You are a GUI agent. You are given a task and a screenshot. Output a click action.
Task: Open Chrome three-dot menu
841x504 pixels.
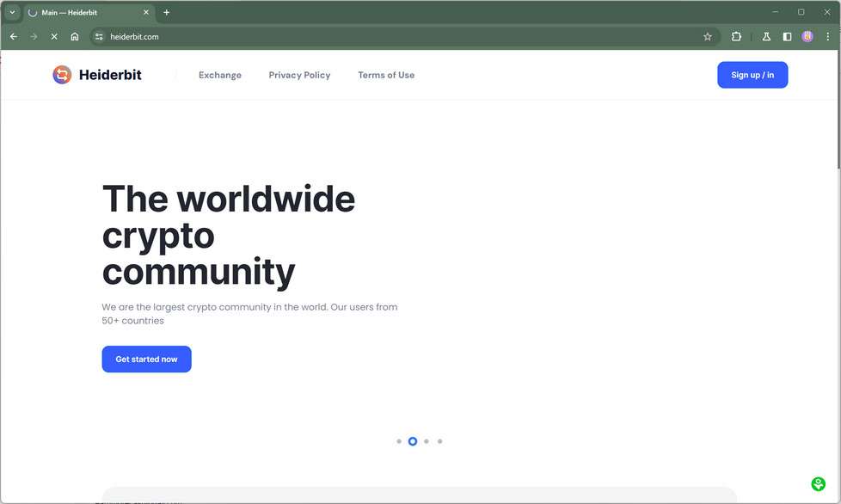pos(827,36)
